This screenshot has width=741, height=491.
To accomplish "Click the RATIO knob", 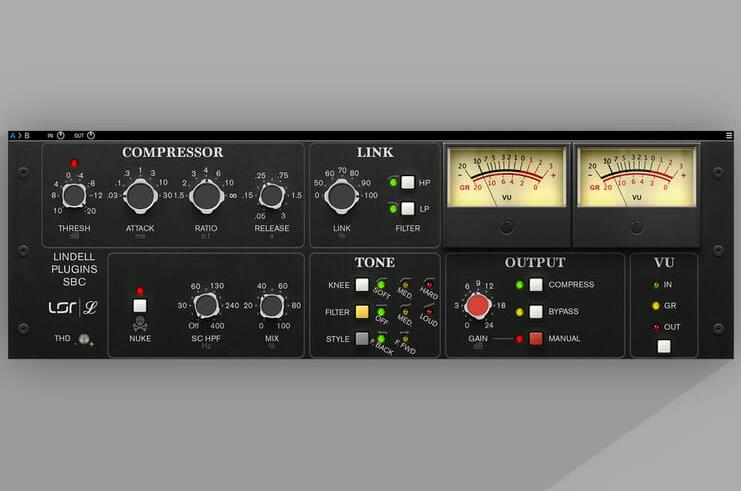I will tap(207, 196).
